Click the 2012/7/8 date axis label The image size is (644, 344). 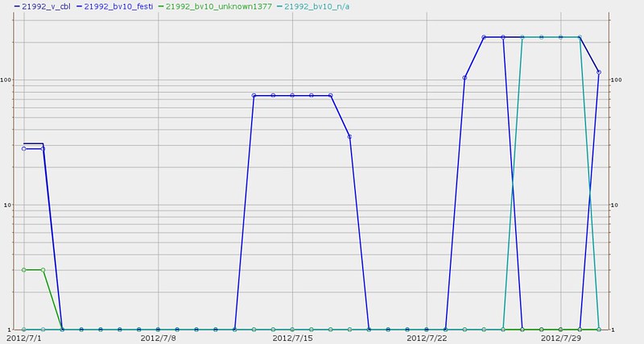[158, 338]
